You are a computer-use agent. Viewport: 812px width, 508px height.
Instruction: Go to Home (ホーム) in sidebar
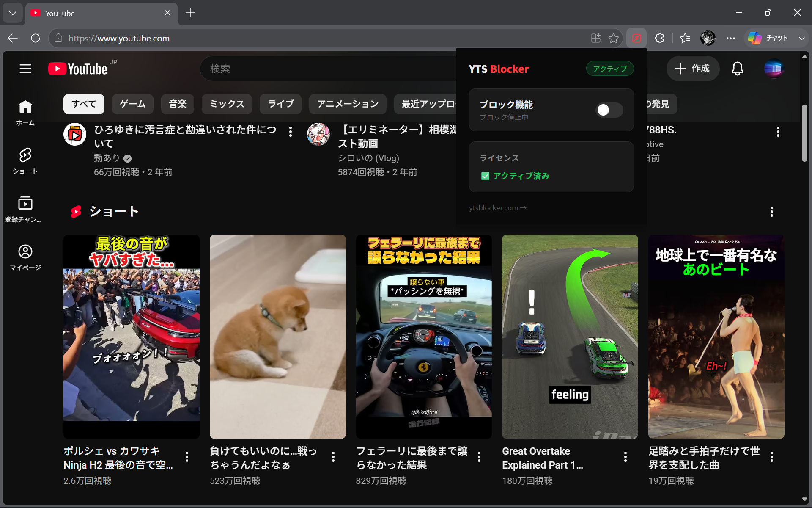(x=25, y=113)
